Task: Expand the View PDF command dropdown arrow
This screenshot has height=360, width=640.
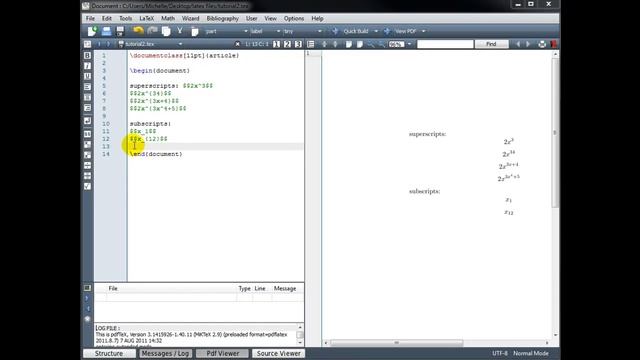Action: click(x=424, y=31)
